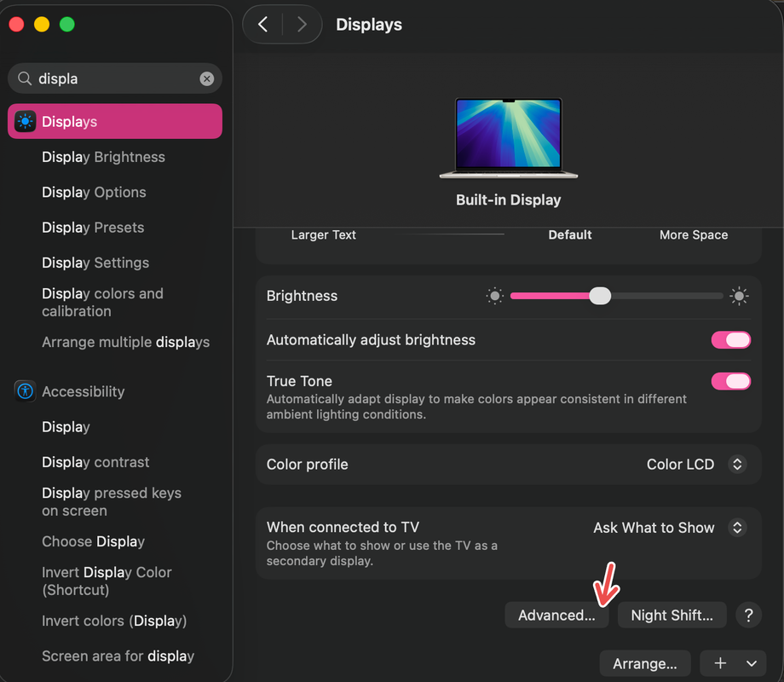Open Display Options search result

point(94,192)
